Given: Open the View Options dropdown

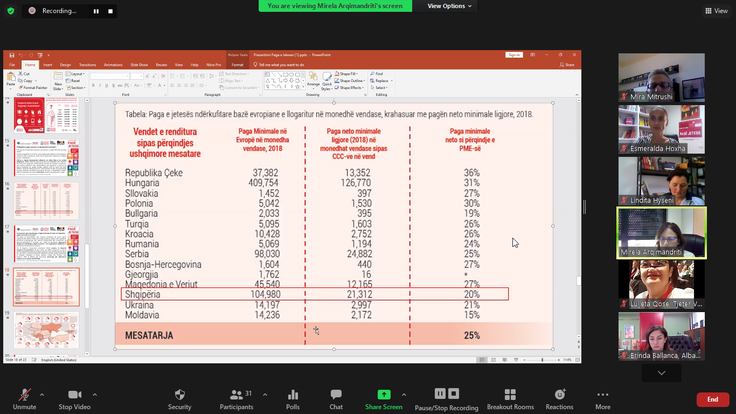Looking at the screenshot, I should click(x=447, y=6).
